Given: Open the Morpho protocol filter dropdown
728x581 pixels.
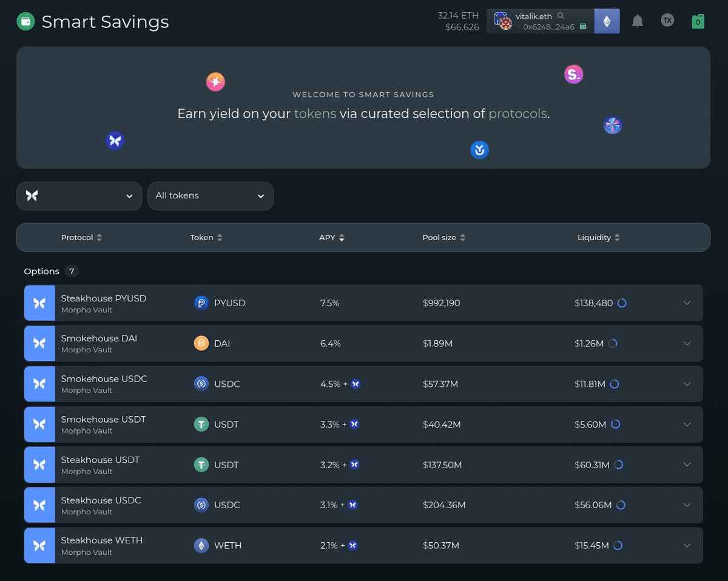Looking at the screenshot, I should [x=79, y=196].
